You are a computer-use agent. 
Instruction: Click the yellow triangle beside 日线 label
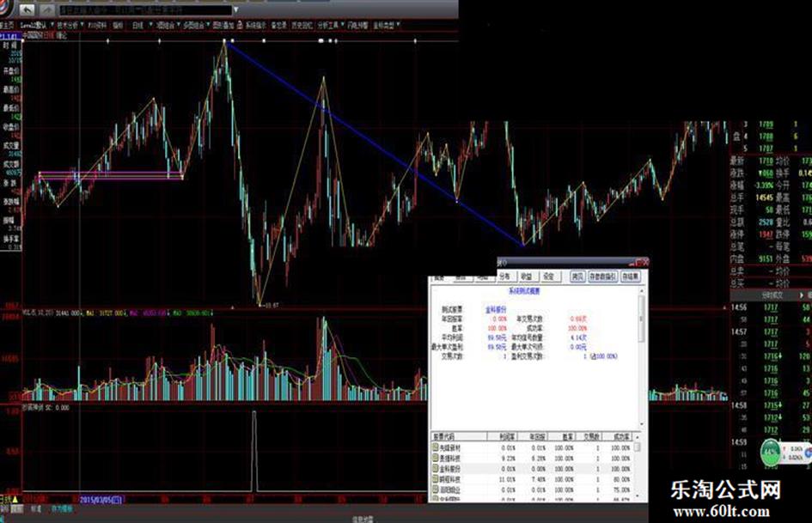15,500
